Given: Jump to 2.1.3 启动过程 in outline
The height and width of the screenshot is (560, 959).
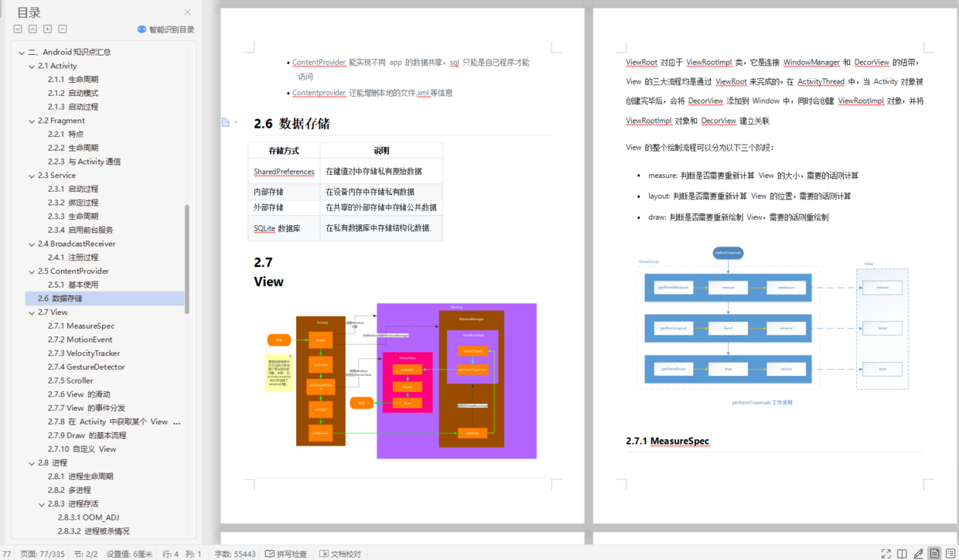Looking at the screenshot, I should [73, 107].
